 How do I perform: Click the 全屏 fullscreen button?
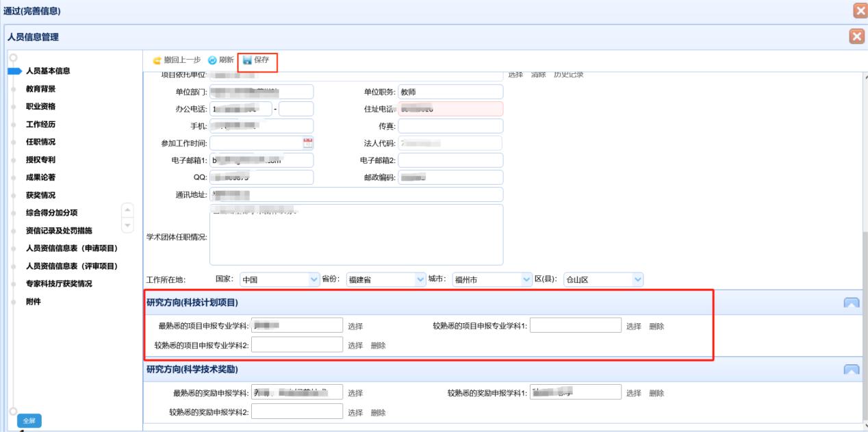click(x=29, y=420)
